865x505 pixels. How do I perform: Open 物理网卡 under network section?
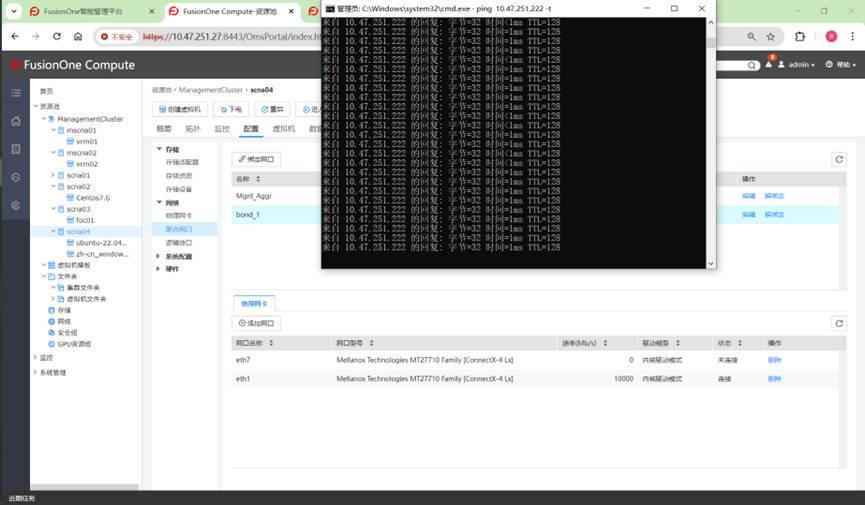click(x=179, y=215)
